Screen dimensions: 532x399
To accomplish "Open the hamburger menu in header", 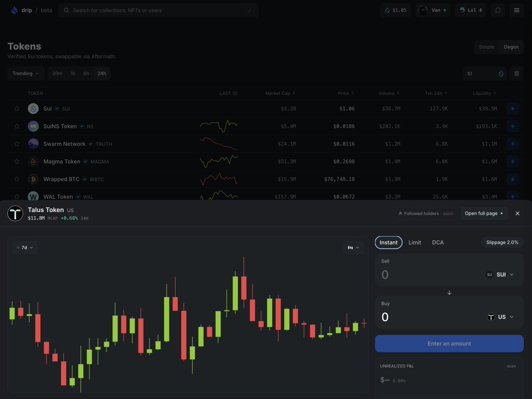I will (516, 10).
